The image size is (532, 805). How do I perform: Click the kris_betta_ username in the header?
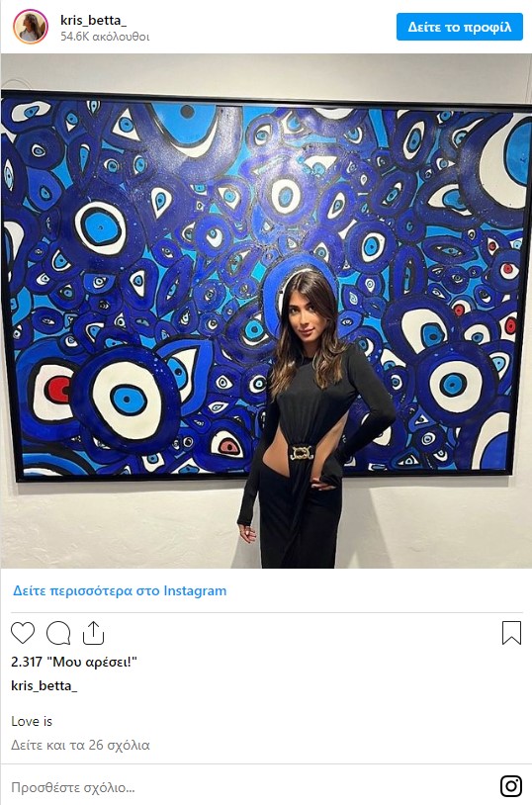[x=94, y=20]
